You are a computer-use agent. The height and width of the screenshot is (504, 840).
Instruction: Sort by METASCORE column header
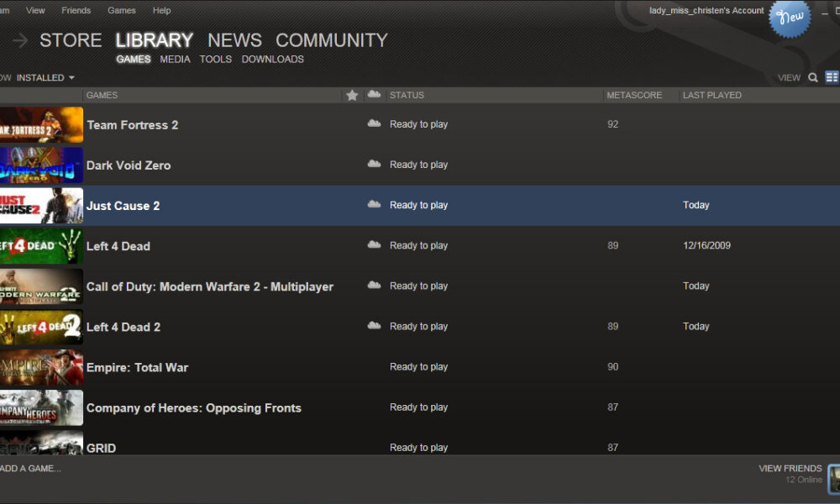pos(634,95)
